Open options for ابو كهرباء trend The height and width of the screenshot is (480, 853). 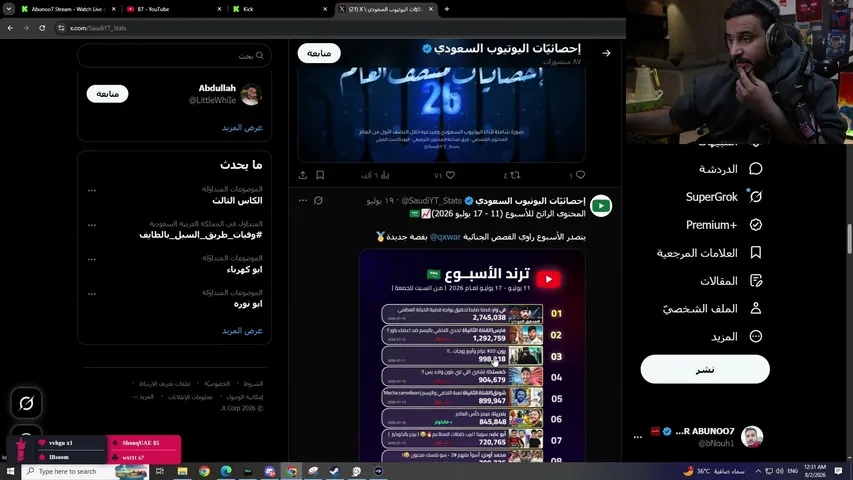tap(92, 259)
